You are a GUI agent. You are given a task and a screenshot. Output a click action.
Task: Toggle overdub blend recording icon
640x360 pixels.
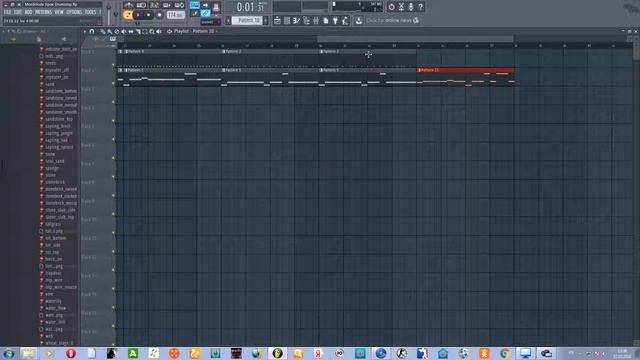point(167,5)
